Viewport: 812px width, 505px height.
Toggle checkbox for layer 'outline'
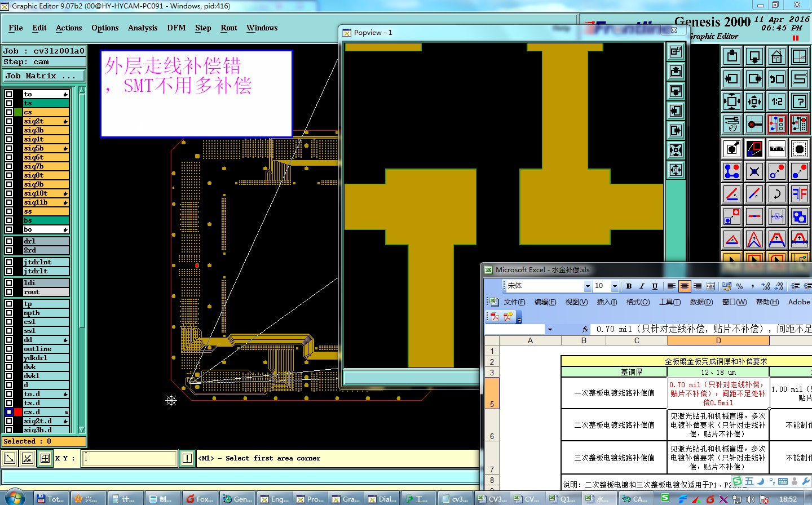pyautogui.click(x=9, y=349)
